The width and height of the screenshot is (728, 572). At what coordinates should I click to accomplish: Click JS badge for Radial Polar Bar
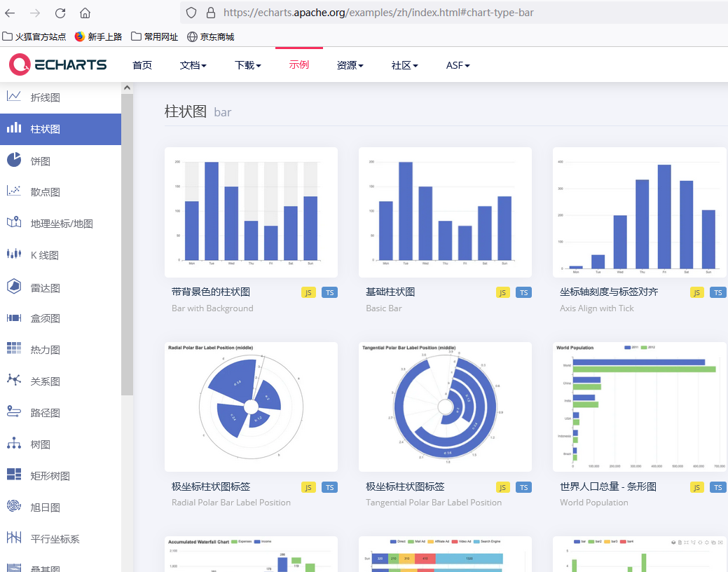click(308, 487)
